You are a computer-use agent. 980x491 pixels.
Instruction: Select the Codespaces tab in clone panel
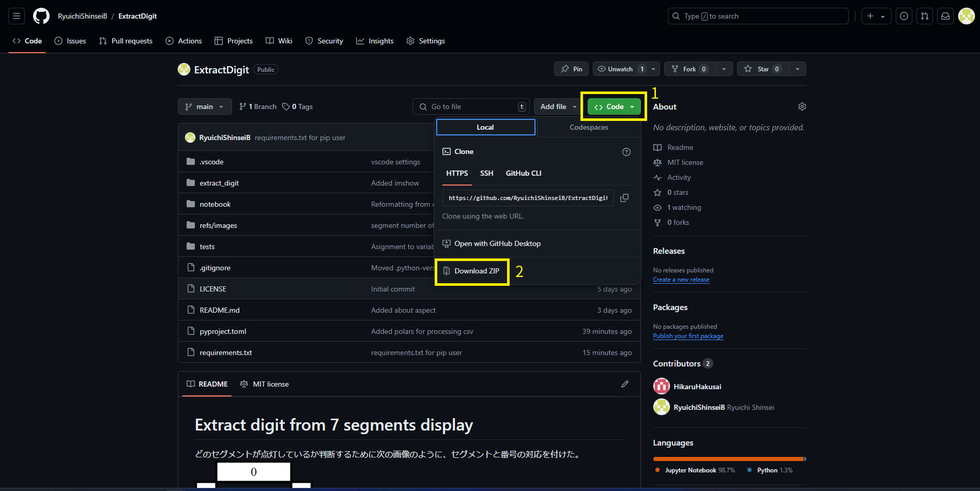[589, 127]
